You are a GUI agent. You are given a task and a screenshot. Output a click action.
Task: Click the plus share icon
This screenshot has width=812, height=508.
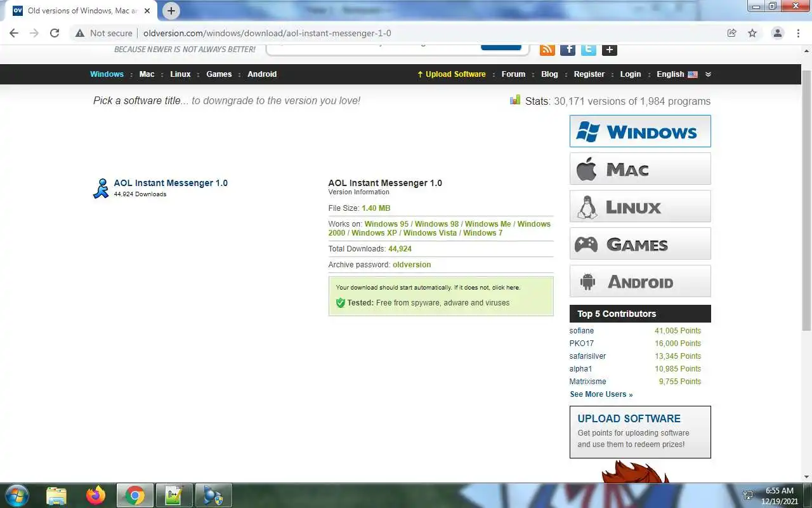(x=610, y=49)
